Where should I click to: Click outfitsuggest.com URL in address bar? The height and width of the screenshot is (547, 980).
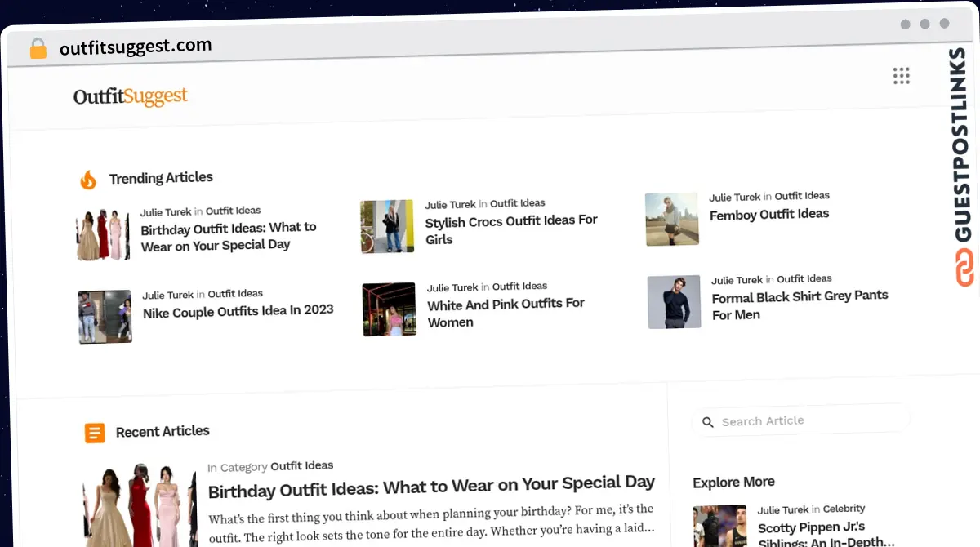136,47
